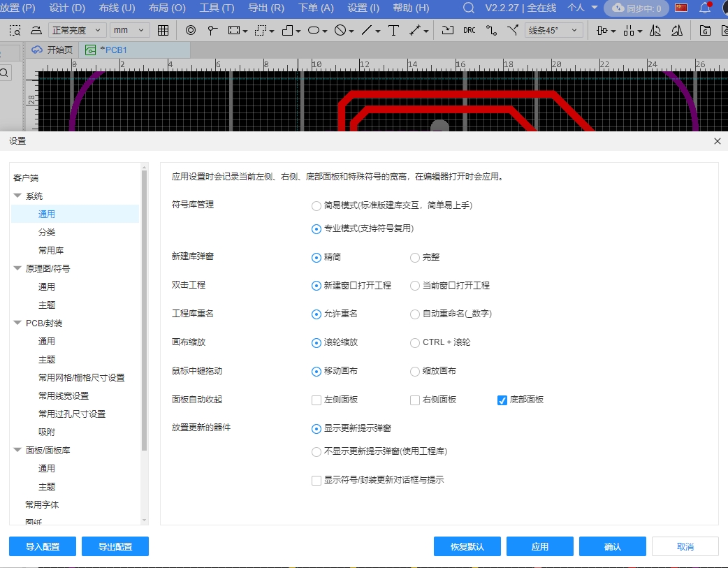Switch to the *PCB1 tab
This screenshot has width=728, height=568.
click(x=135, y=50)
